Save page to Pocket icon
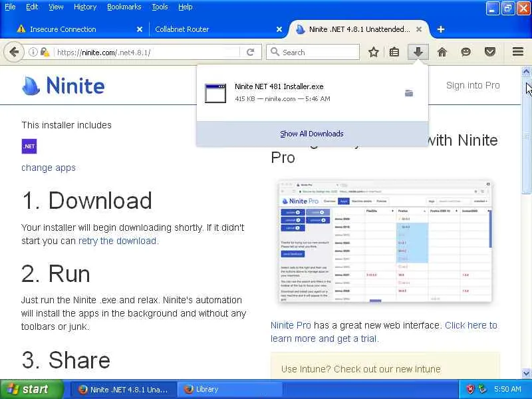Viewport: 532px width, 399px height. (490, 53)
